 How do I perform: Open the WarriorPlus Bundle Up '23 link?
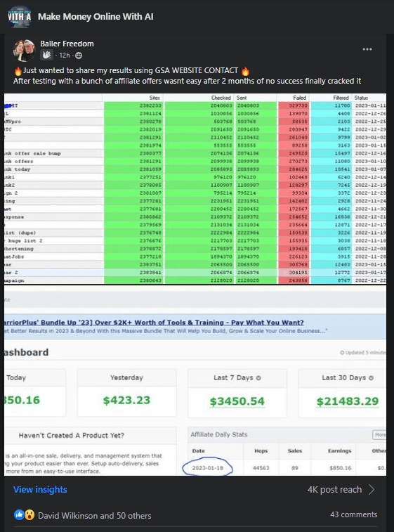154,323
